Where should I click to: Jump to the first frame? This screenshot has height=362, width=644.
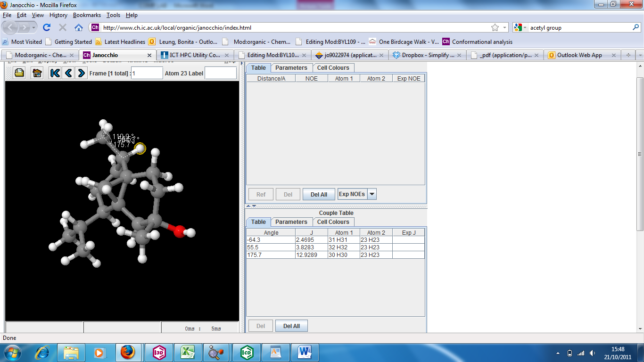[x=55, y=73]
